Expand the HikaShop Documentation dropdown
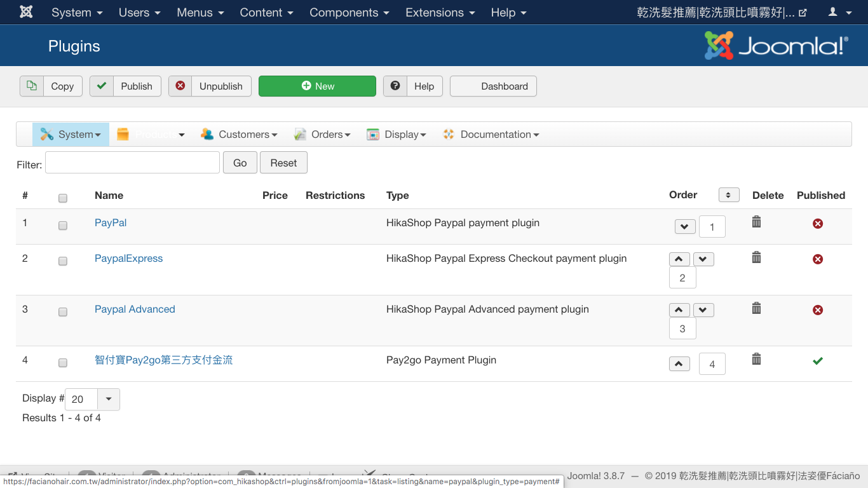 tap(491, 134)
